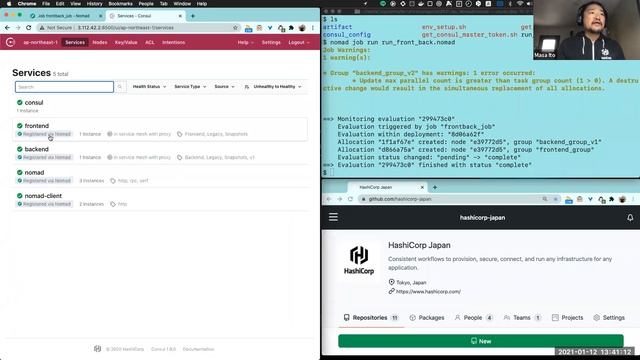Screen dimensions: 640x360
Task: Open GitHub organization Settings tab
Action: click(609, 318)
